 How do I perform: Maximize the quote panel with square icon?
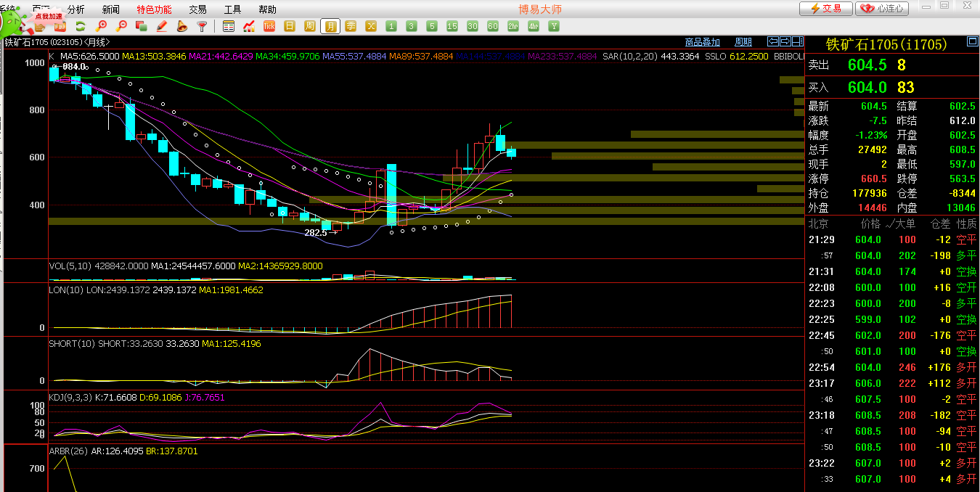(971, 42)
